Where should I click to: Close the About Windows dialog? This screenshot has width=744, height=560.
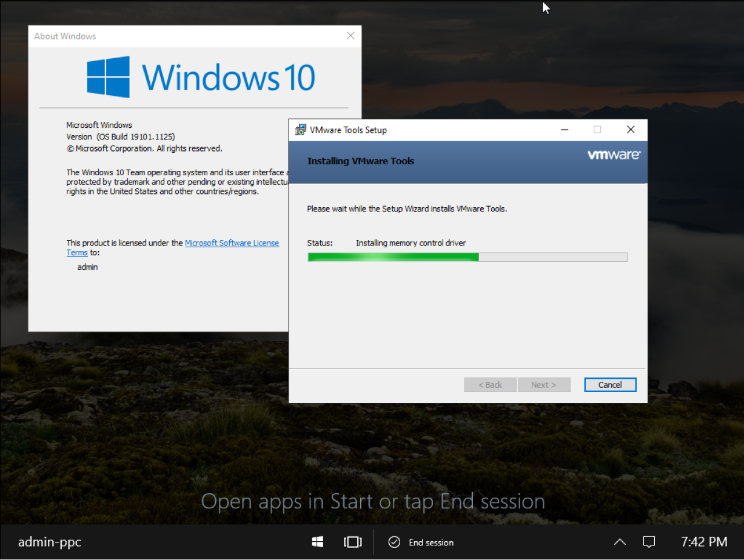(350, 36)
